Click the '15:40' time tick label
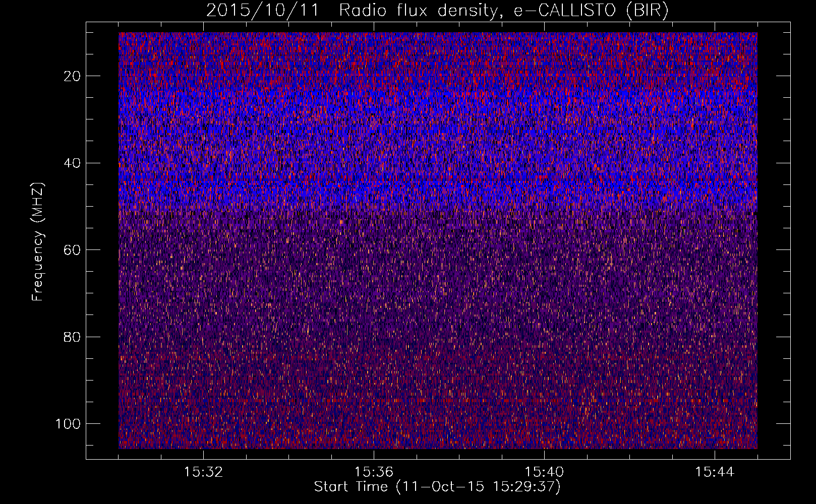 tap(544, 472)
